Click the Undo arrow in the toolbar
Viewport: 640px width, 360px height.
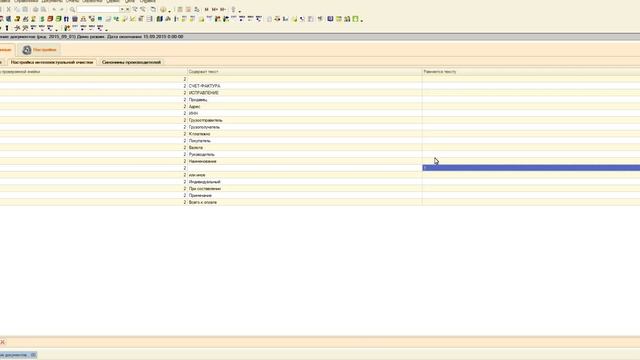point(54,9)
